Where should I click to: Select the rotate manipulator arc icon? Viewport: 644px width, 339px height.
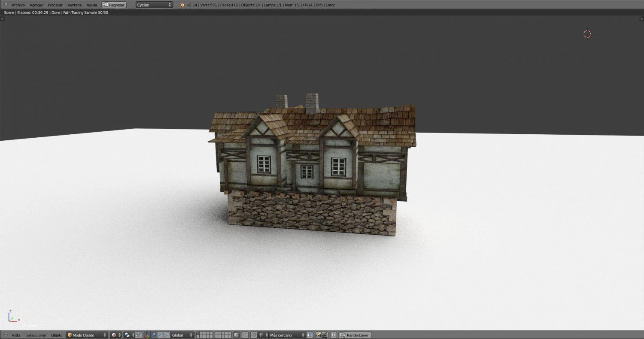tap(160, 335)
